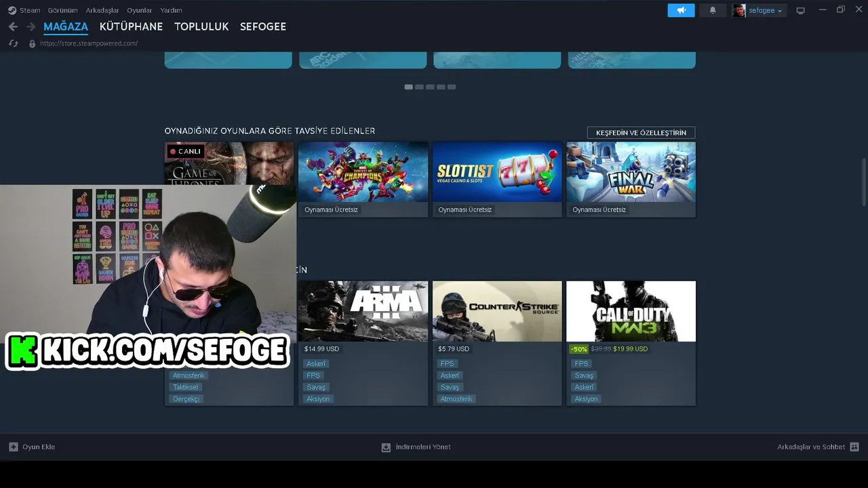This screenshot has height=488, width=868.
Task: Open the Oyunlar menu
Action: [x=140, y=10]
